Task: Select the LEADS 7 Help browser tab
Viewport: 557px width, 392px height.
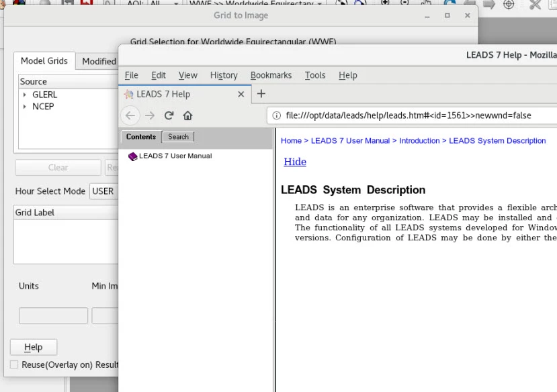Action: 185,94
